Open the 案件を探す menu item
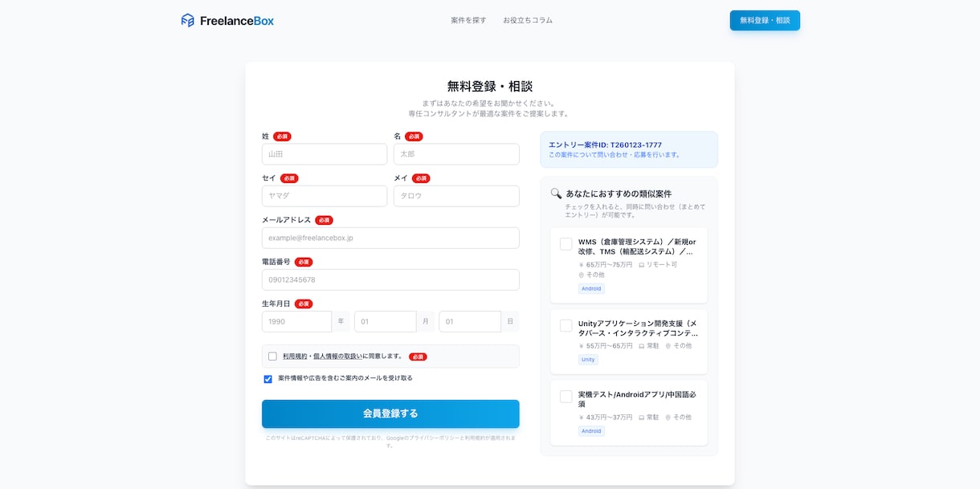Viewport: 980px width, 489px height. pyautogui.click(x=468, y=20)
